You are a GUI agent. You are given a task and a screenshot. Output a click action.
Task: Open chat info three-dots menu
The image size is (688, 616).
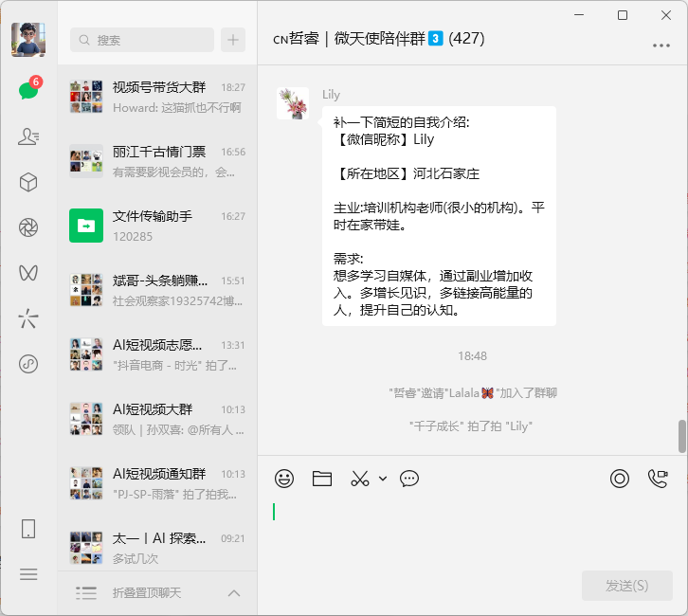(x=661, y=45)
